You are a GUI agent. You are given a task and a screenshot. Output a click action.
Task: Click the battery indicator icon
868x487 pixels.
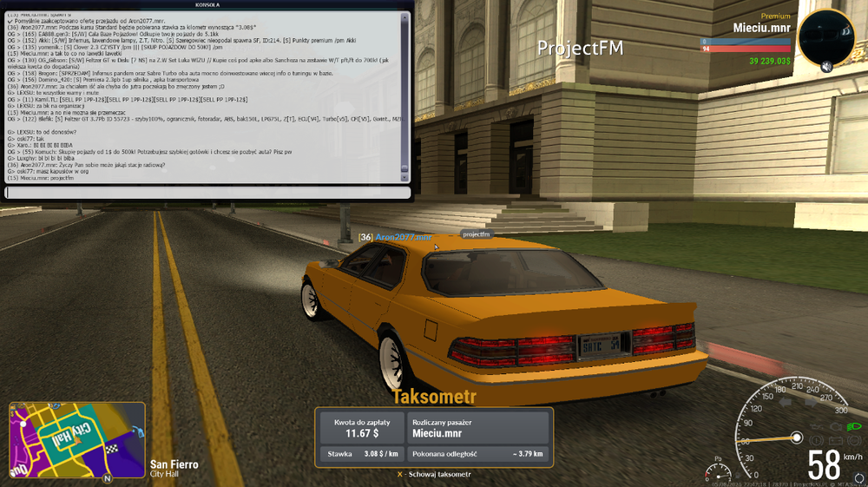click(836, 441)
